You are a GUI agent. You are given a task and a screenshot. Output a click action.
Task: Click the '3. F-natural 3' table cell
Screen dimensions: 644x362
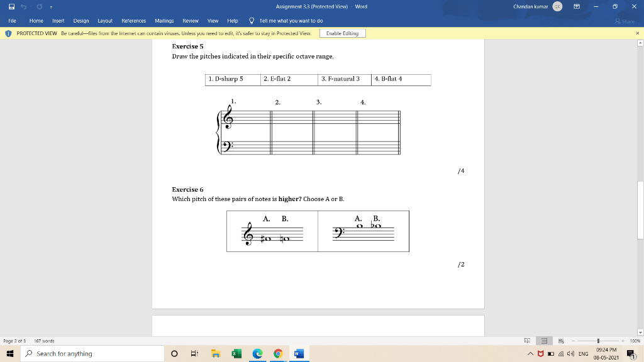click(x=345, y=80)
